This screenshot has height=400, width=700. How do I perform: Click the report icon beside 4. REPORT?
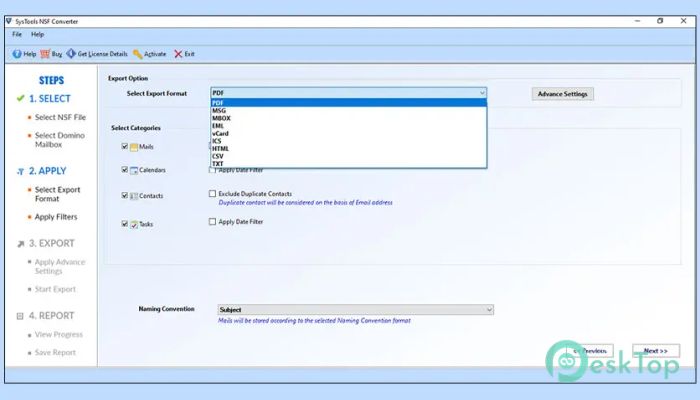click(20, 316)
